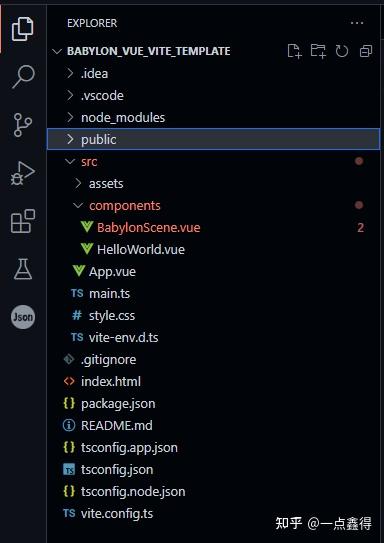Open the Extensions view icon
Viewport: 384px width, 543px height.
tap(23, 221)
